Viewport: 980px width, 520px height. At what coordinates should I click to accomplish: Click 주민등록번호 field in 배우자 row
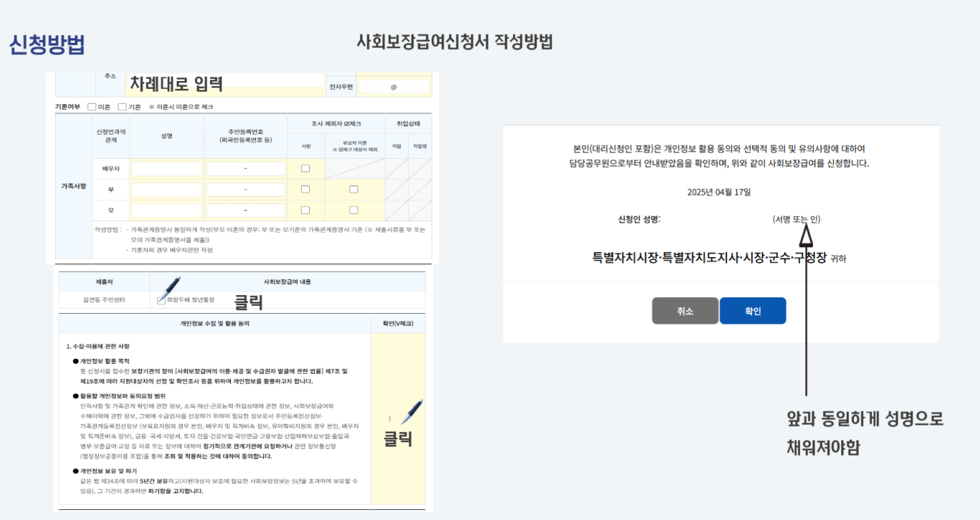[x=245, y=168]
